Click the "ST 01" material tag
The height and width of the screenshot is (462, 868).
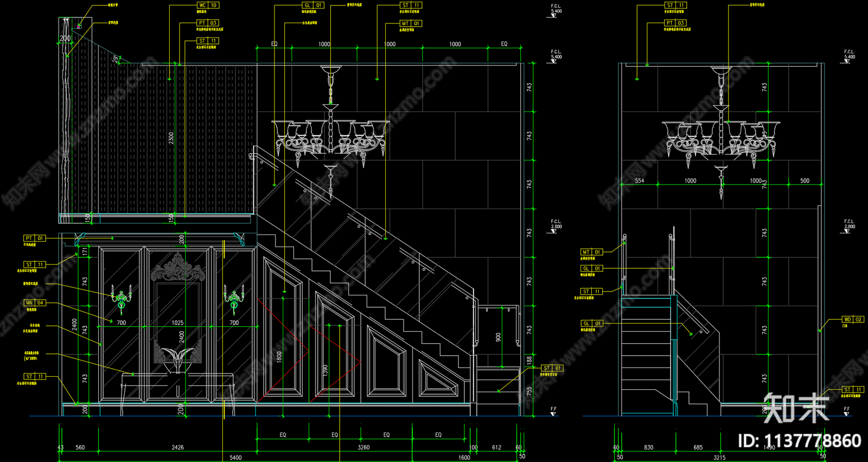(x=552, y=368)
